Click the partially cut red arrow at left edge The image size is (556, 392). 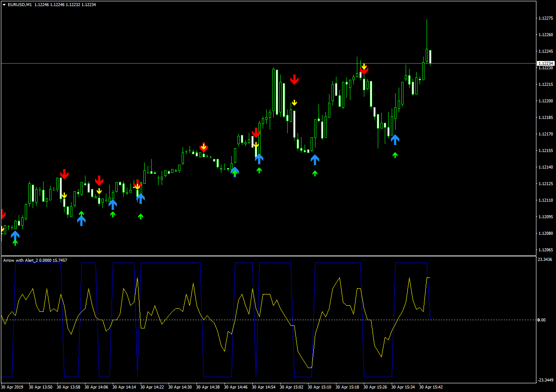point(3,214)
